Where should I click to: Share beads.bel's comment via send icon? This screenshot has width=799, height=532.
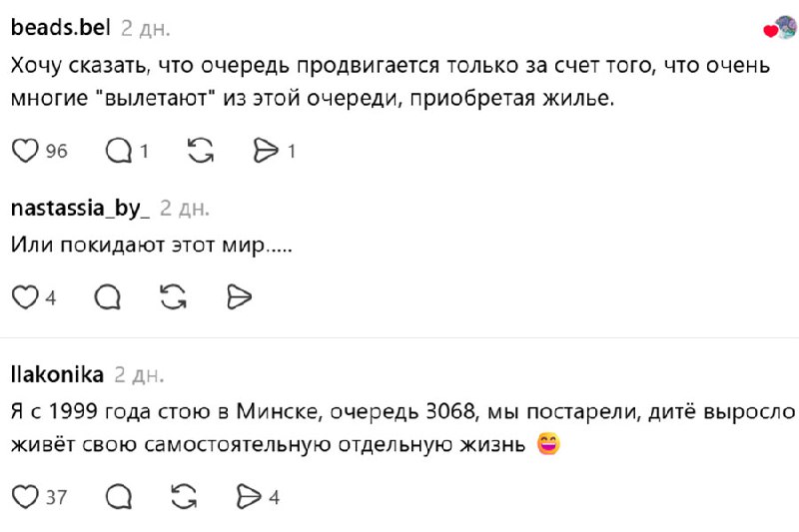coord(266,151)
